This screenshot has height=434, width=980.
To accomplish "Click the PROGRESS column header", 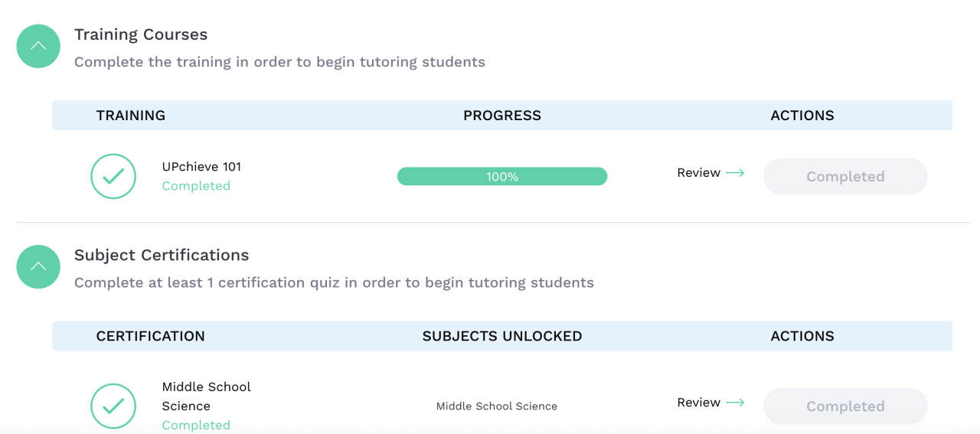I will coord(501,116).
